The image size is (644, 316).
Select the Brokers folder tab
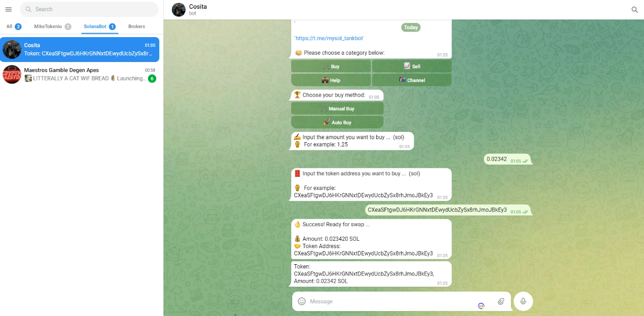[x=136, y=26]
